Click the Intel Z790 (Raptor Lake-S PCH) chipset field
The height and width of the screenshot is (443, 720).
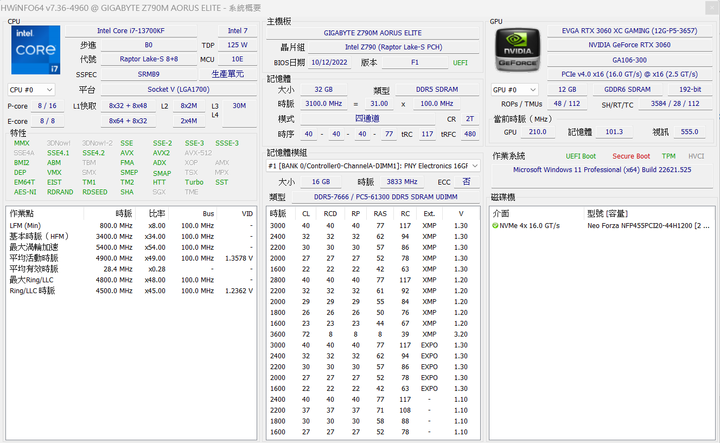tap(394, 47)
